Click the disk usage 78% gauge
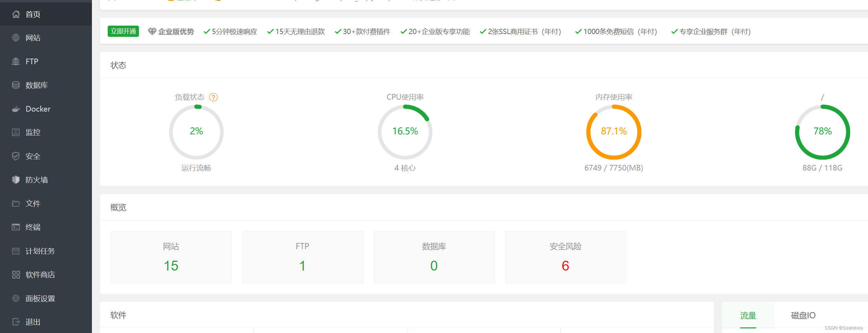 pyautogui.click(x=822, y=132)
